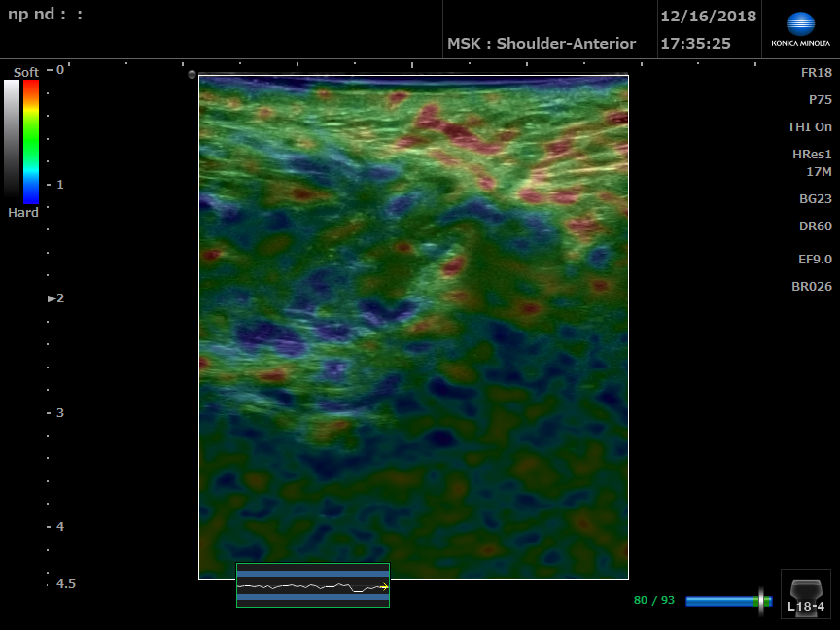Open the MSK Shoulder-Anterior preset label

[541, 44]
